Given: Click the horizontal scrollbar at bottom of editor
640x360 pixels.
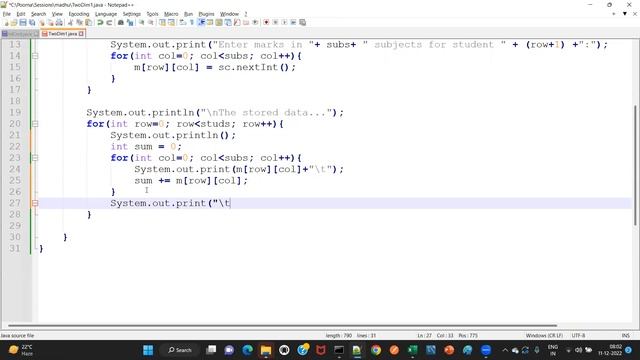Looking at the screenshot, I should click(282, 326).
